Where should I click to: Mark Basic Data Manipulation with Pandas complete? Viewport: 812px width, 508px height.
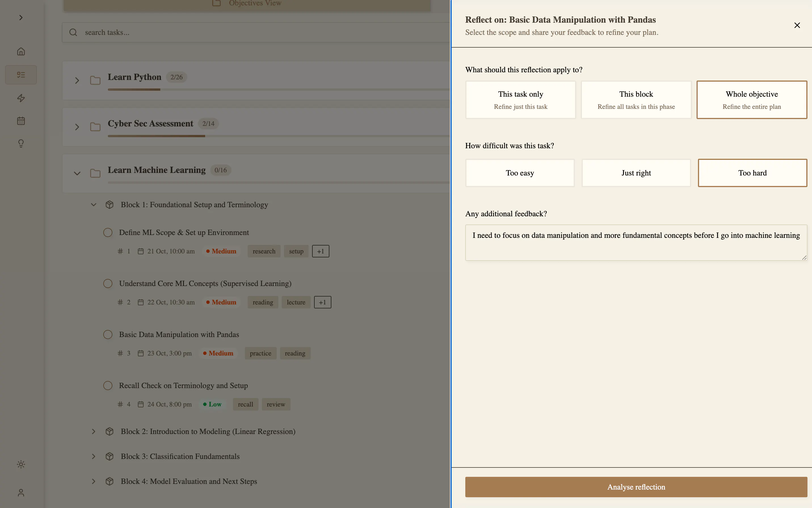click(x=108, y=335)
